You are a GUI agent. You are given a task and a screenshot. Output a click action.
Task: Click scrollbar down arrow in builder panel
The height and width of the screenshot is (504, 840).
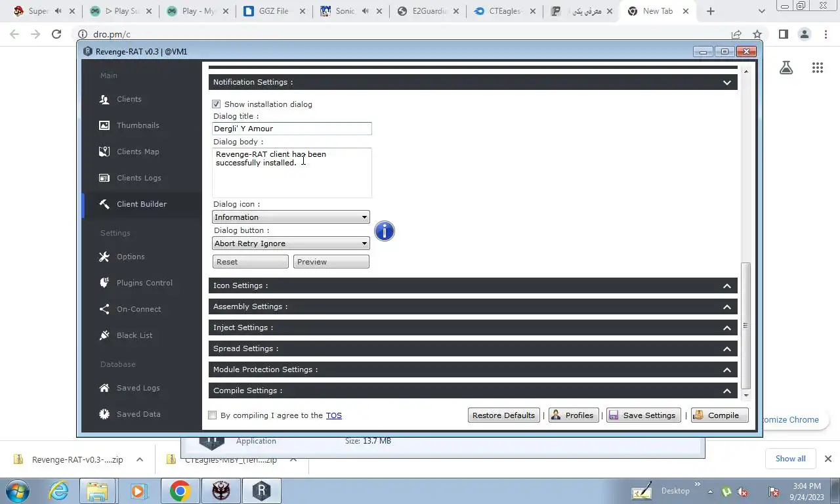click(x=745, y=395)
